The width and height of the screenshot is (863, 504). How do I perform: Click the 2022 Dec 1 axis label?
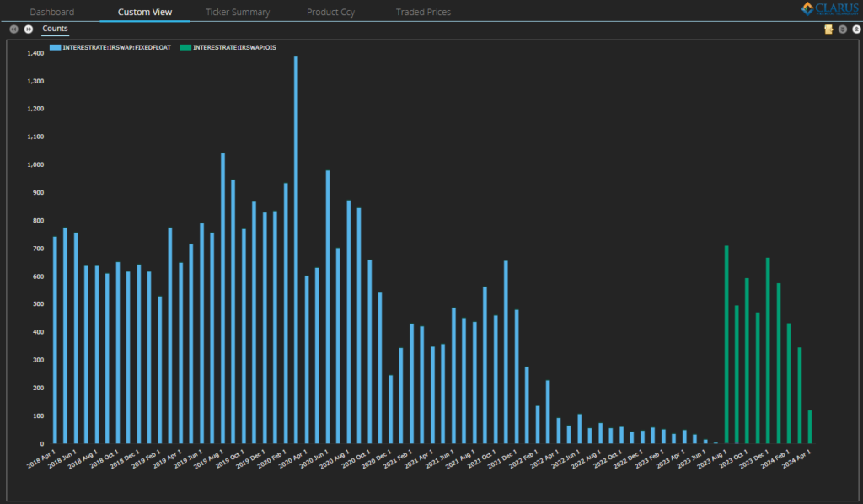(629, 458)
